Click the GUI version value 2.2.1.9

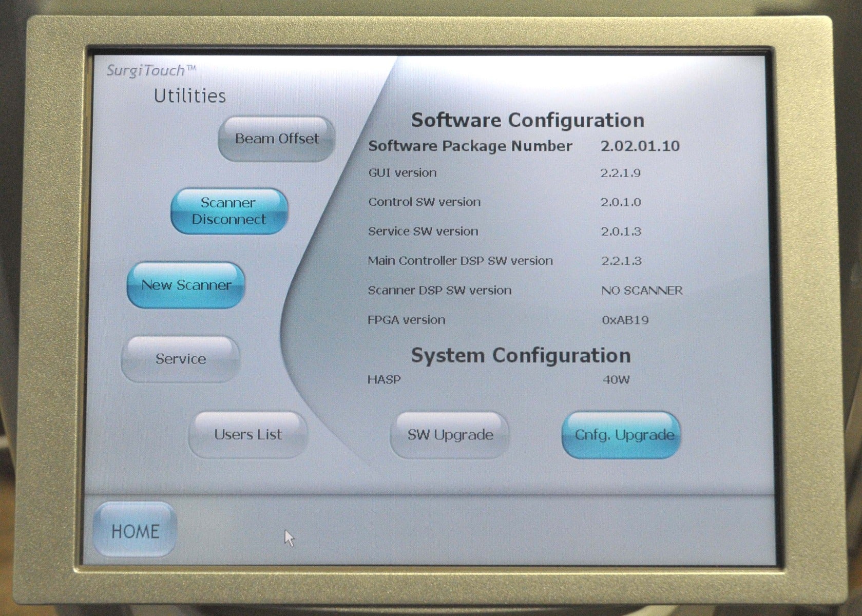[x=620, y=173]
